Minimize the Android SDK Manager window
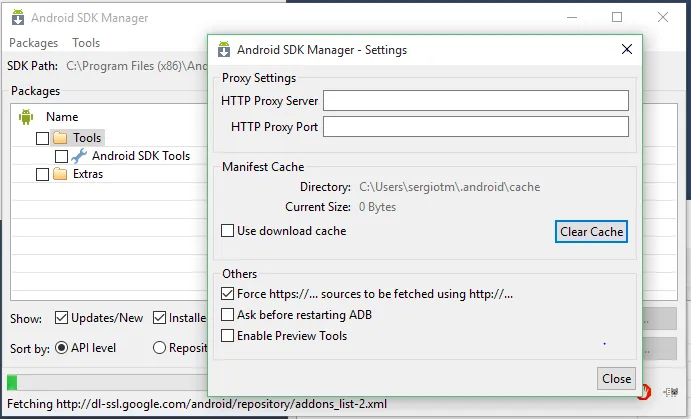This screenshot has height=419, width=691. (x=572, y=17)
